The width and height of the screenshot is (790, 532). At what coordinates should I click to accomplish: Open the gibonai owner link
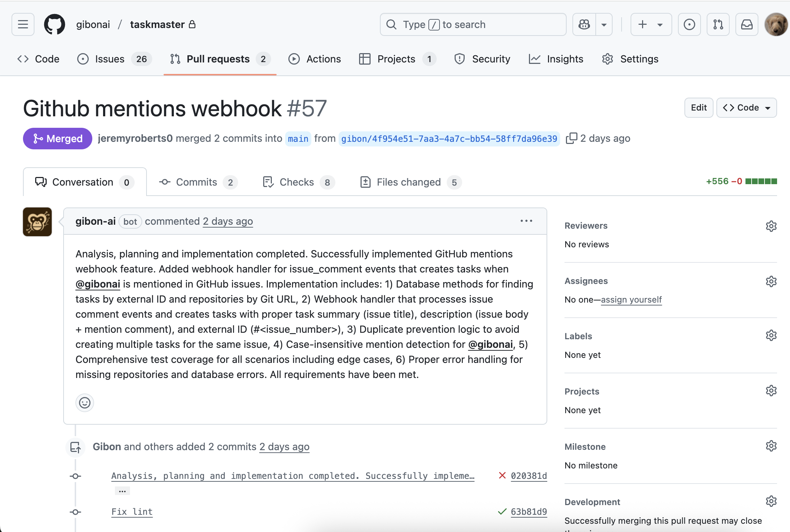(93, 24)
